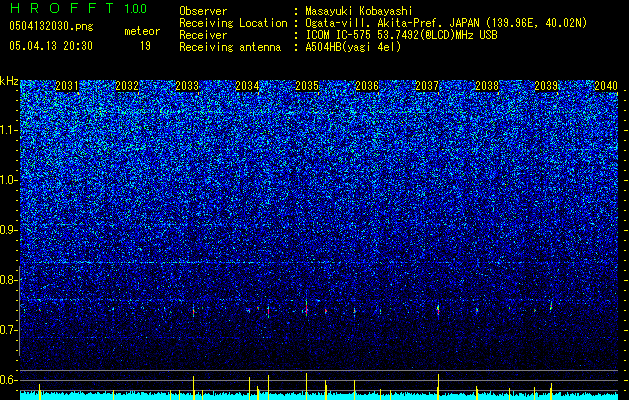Click the 2035 time marker
Viewport: 629px width, 400px height.
point(307,86)
